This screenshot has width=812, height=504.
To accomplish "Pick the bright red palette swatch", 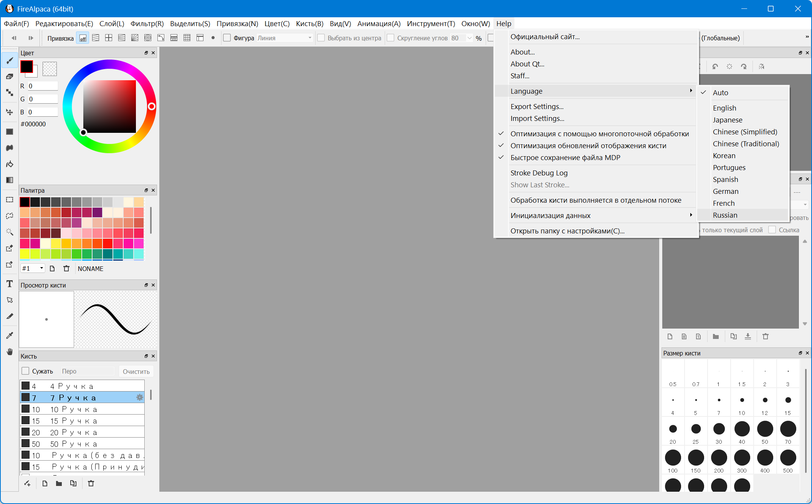I will click(x=108, y=243).
